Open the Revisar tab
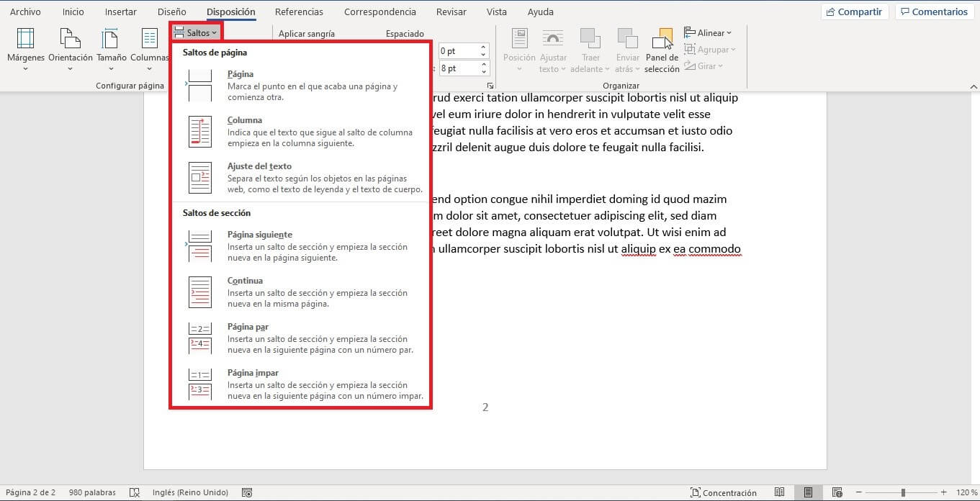The width and height of the screenshot is (980, 501). coord(451,12)
